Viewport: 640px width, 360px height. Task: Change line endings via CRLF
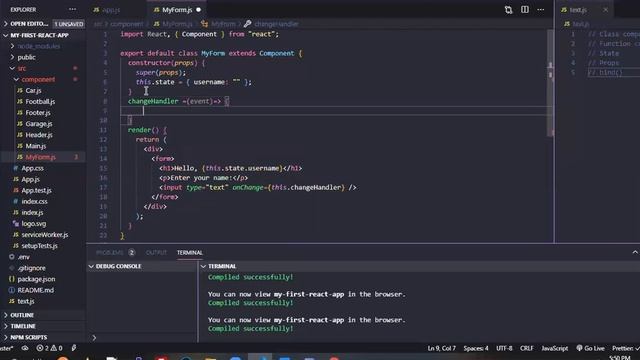pyautogui.click(x=527, y=348)
